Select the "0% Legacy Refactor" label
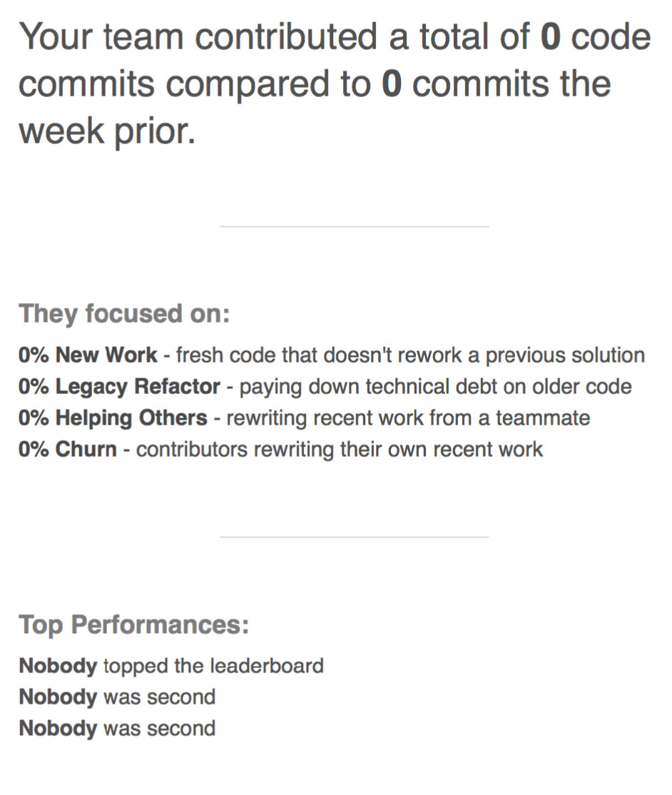The image size is (672, 795). [119, 387]
